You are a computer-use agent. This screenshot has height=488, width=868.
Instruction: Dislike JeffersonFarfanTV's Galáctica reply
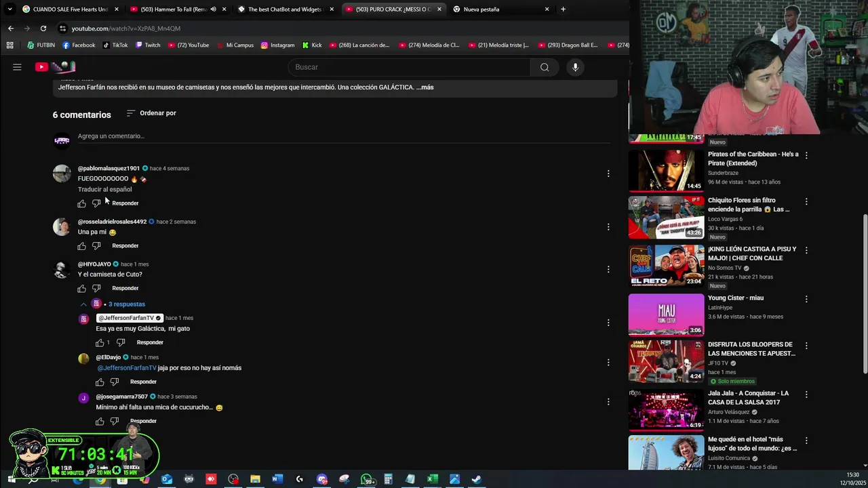point(121,342)
